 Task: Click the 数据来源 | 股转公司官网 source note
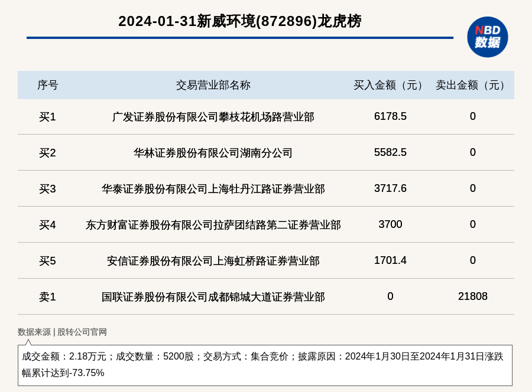[x=62, y=332]
